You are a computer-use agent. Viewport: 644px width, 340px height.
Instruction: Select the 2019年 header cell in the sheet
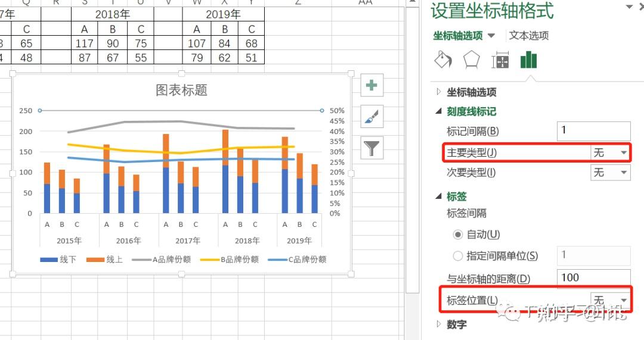[x=224, y=14]
